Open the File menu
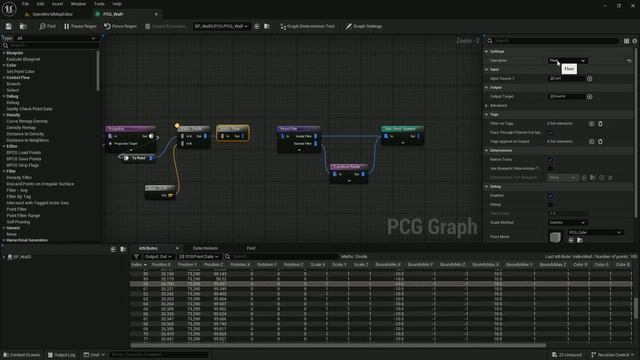 25,4
